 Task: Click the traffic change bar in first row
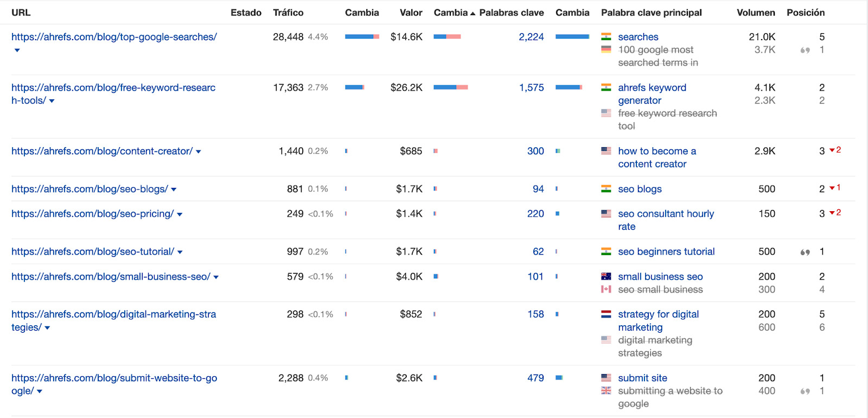coord(362,36)
